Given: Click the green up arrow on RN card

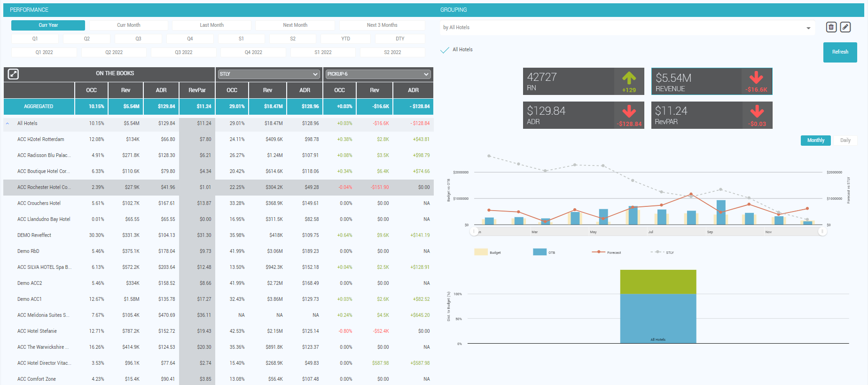Looking at the screenshot, I should tap(629, 78).
